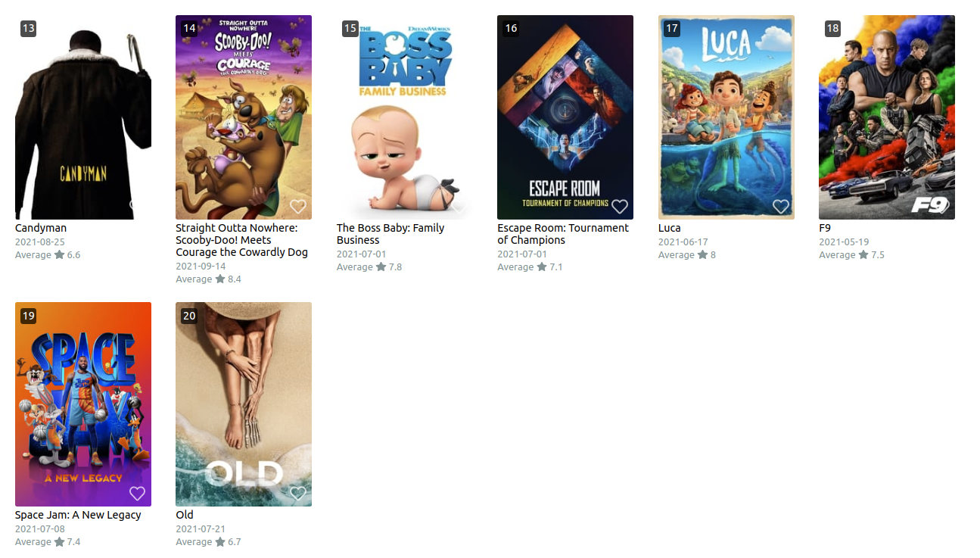Favorite the Scooby-Doo Meets Courage movie with heart
The image size is (980, 558).
click(x=298, y=207)
